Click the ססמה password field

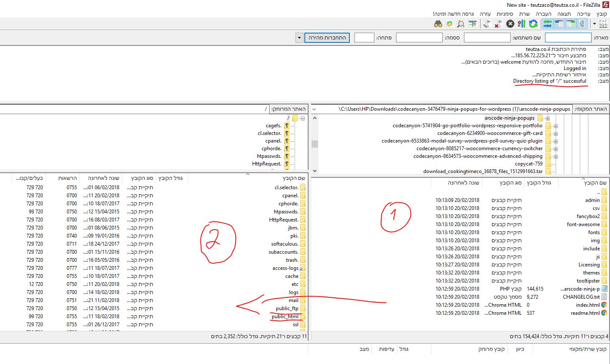[419, 38]
